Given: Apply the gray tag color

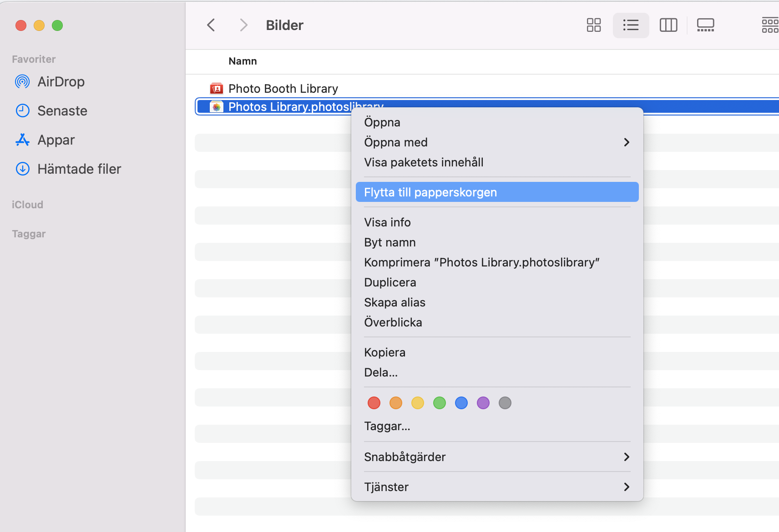Looking at the screenshot, I should coord(505,403).
